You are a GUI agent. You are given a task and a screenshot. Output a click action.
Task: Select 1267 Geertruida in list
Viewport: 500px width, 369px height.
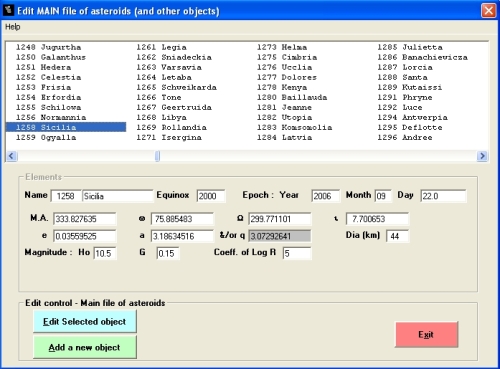[x=174, y=107]
